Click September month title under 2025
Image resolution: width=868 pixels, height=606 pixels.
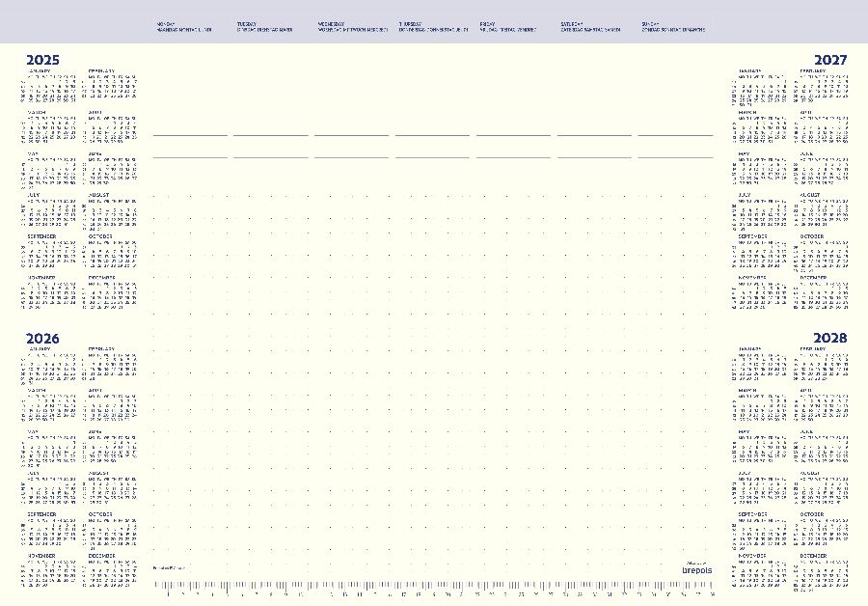[x=42, y=236]
